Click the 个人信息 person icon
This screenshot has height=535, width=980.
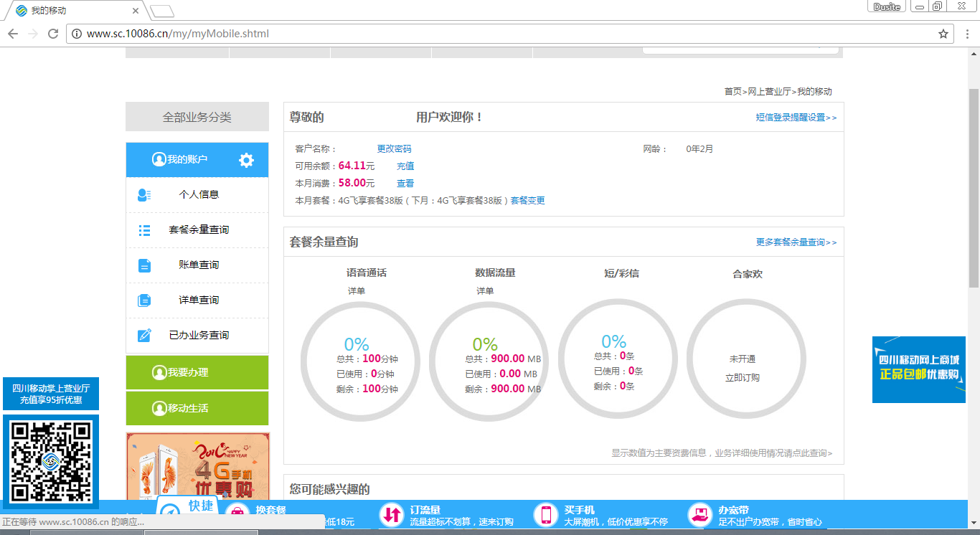coord(144,194)
